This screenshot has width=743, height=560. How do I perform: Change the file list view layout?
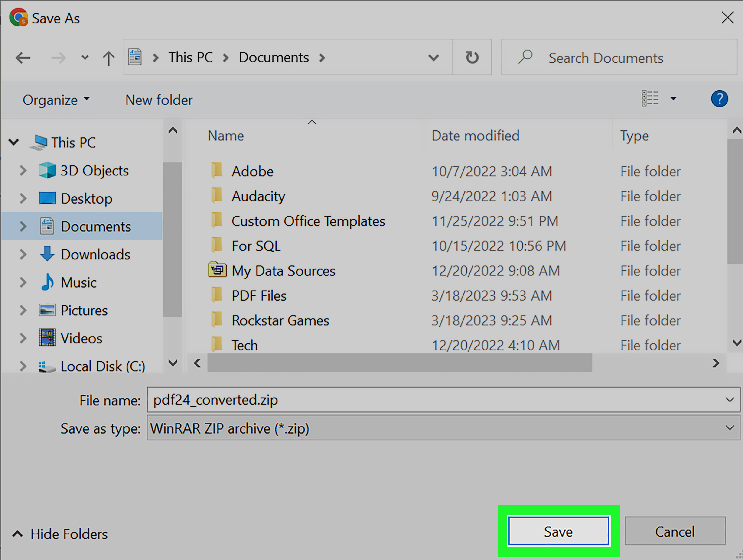(x=650, y=99)
